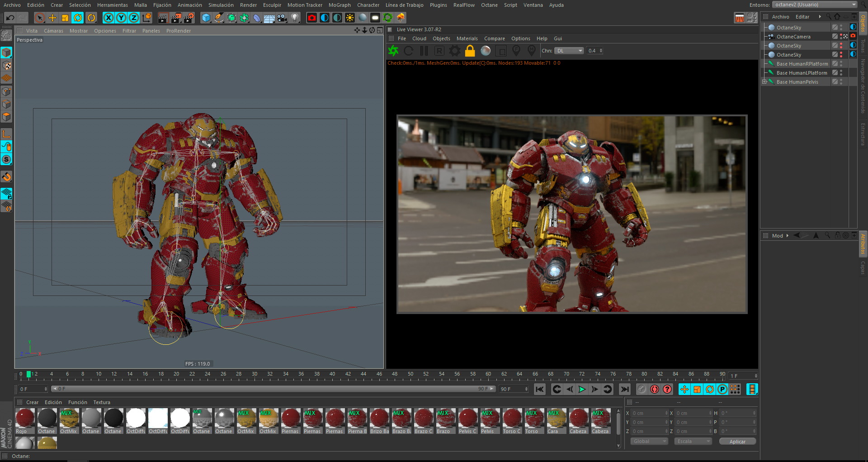
Task: Click the Aplicar button in the coordinates panel
Action: (x=737, y=441)
